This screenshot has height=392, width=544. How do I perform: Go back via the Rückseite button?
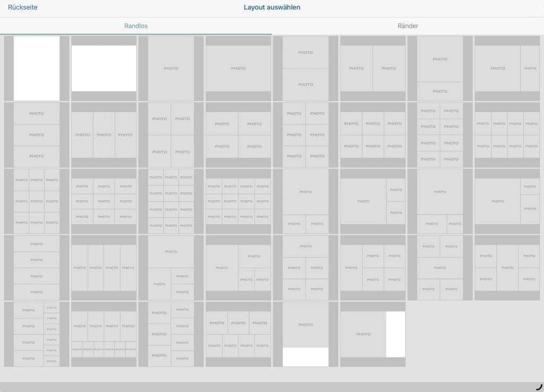(22, 7)
